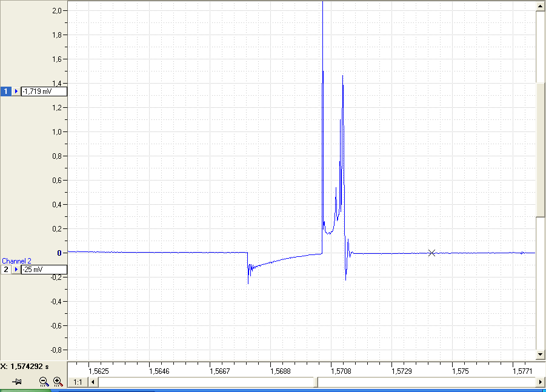Click the -25 mV value readout
Viewport: 546px width, 392px height.
coord(44,270)
